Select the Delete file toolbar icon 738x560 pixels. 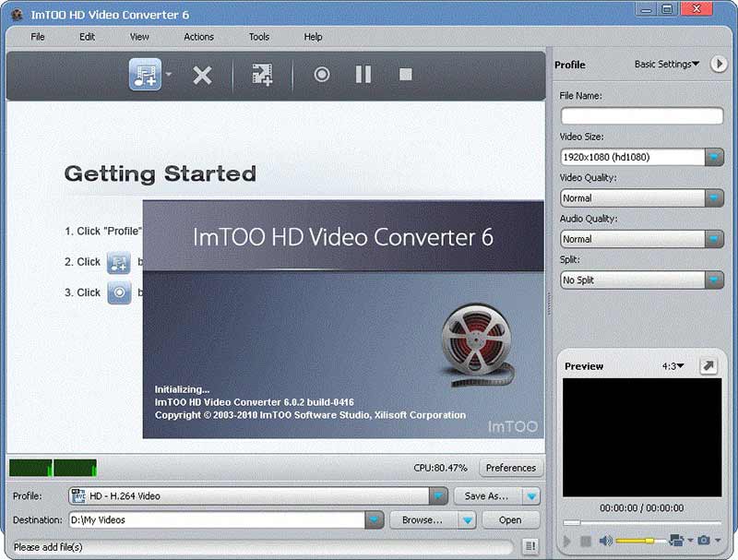(x=202, y=74)
